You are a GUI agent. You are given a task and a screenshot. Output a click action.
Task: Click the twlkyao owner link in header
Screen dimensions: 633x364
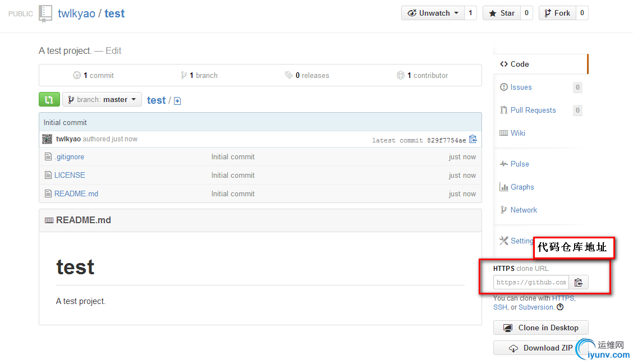pyautogui.click(x=77, y=13)
